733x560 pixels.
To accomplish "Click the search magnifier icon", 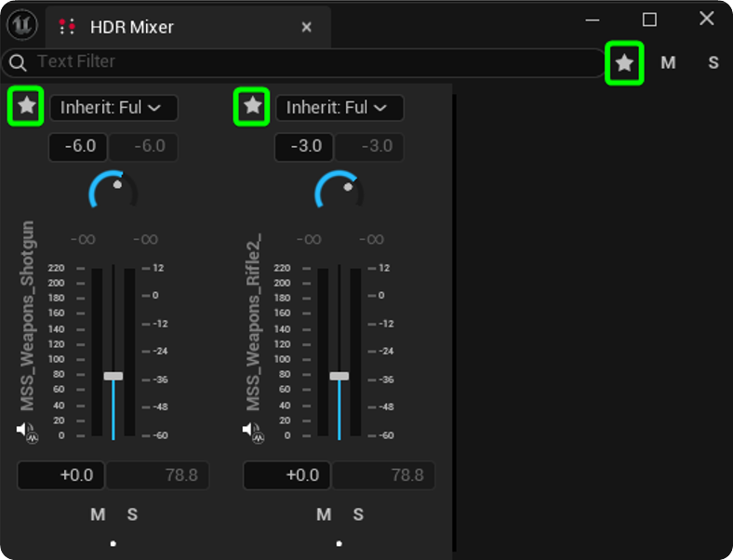I will pyautogui.click(x=18, y=62).
